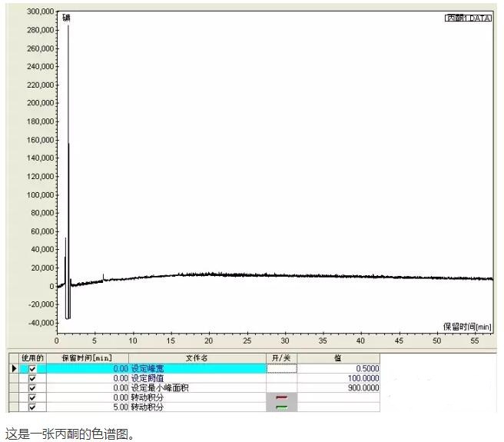The width and height of the screenshot is (504, 442).
Task: Toggle checkbox of 转动积分 at 5.00 min
Action: click(x=32, y=407)
